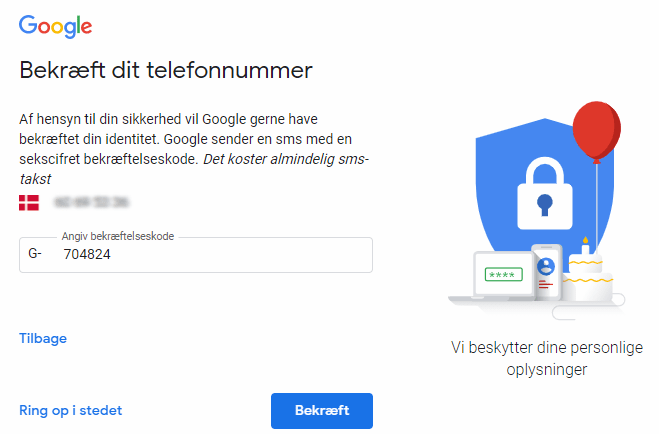Click the G- prefix in the code field
The width and height of the screenshot is (659, 434).
point(35,255)
